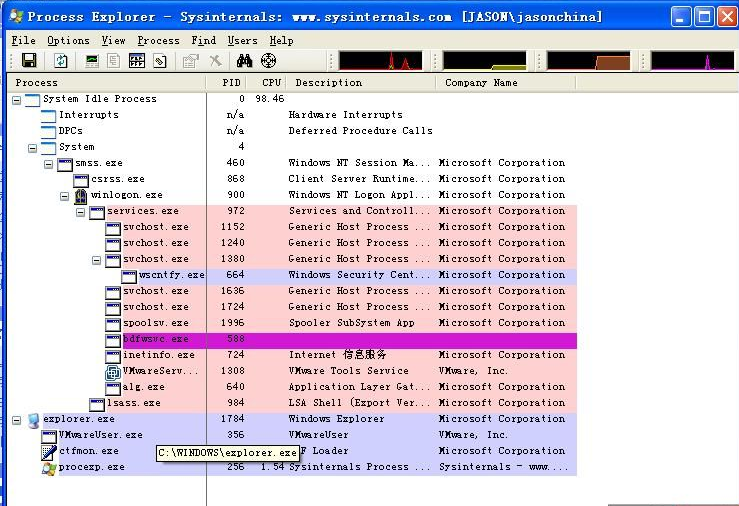Click the 'Windows Explorer' description text
This screenshot has height=506, width=739.
(x=337, y=419)
